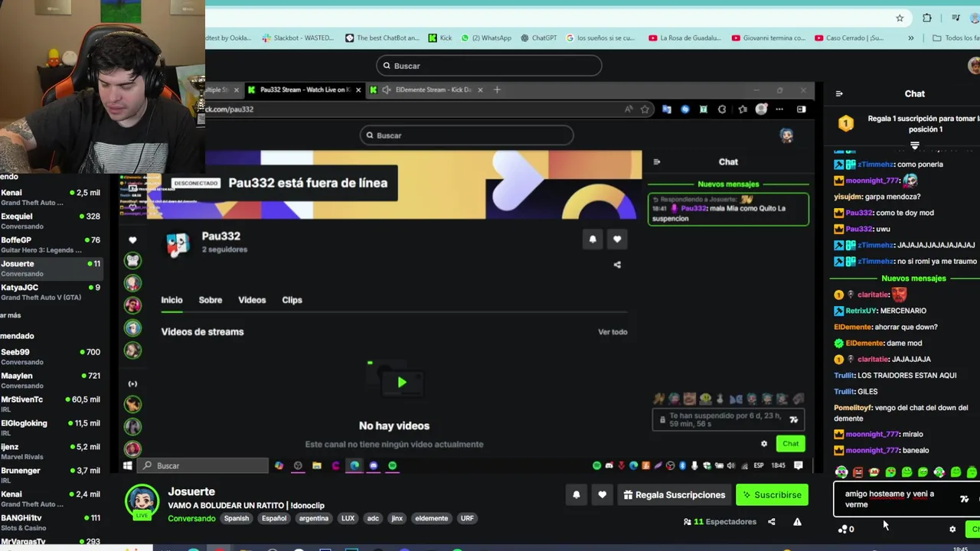Screen dimensions: 980x551
Task: Click favorites star in inner address bar
Action: pos(645,109)
